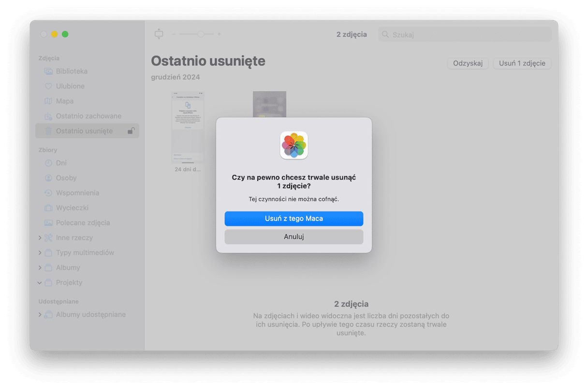The height and width of the screenshot is (390, 588).
Task: Open Wspomnienia in the sidebar
Action: tap(87, 193)
